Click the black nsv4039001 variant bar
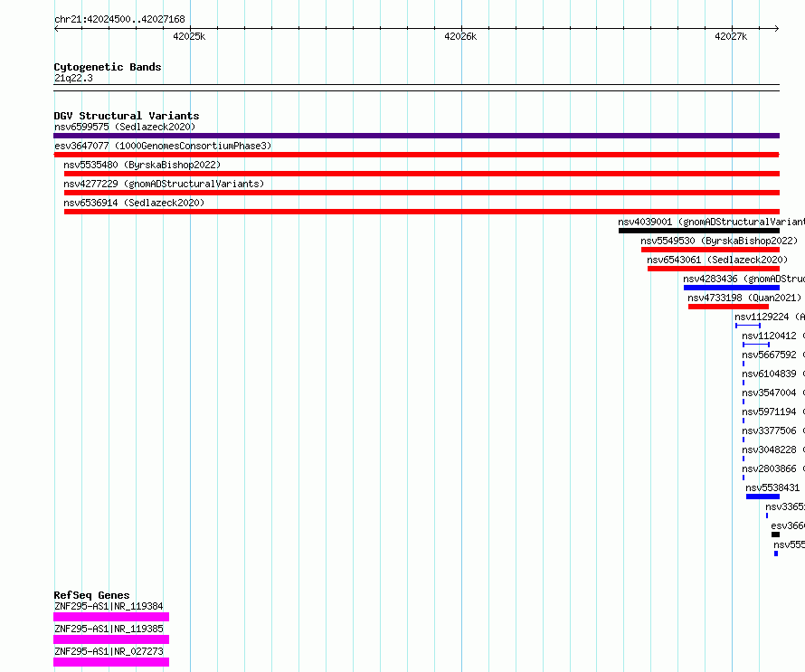 [x=699, y=231]
